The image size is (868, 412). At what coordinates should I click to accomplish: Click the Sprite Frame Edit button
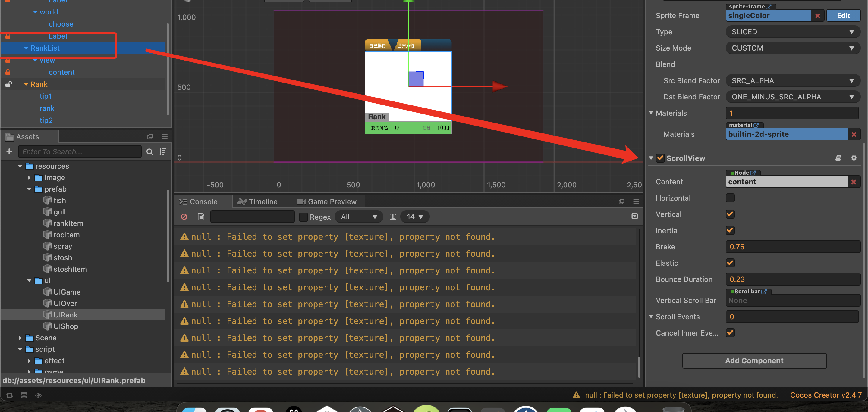[843, 16]
